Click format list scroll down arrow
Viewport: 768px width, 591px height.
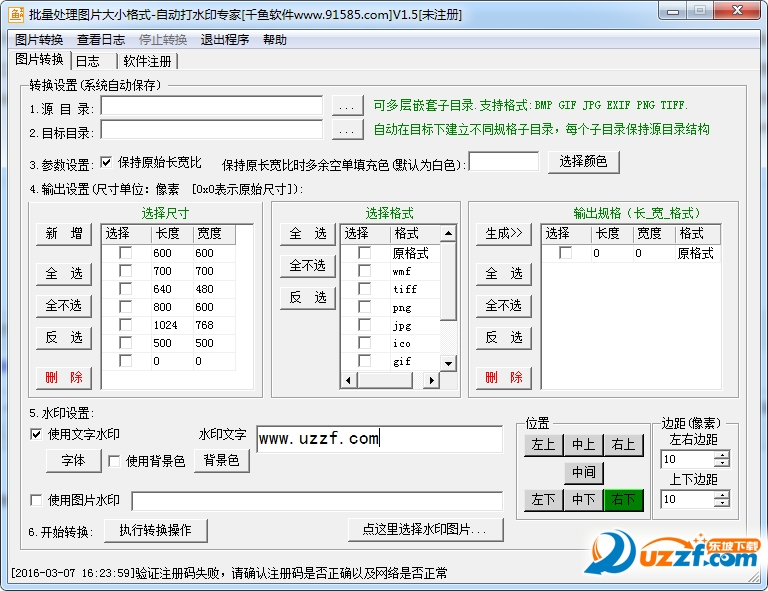[448, 363]
